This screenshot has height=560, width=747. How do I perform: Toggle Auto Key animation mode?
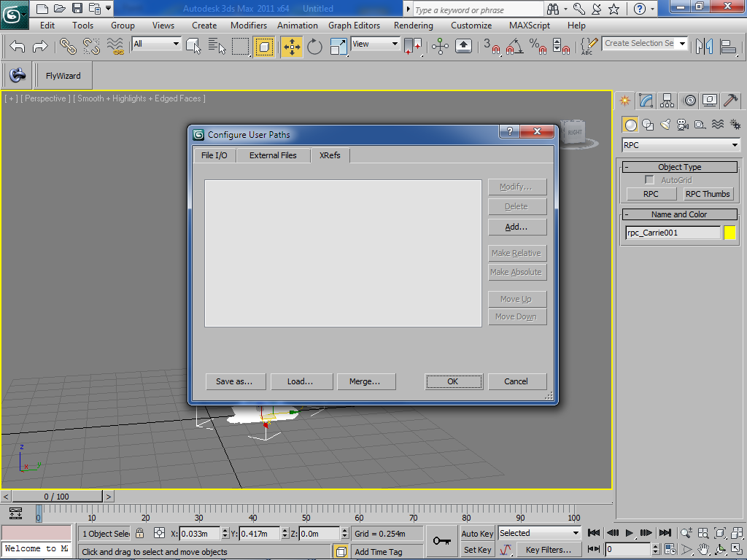[x=477, y=534]
